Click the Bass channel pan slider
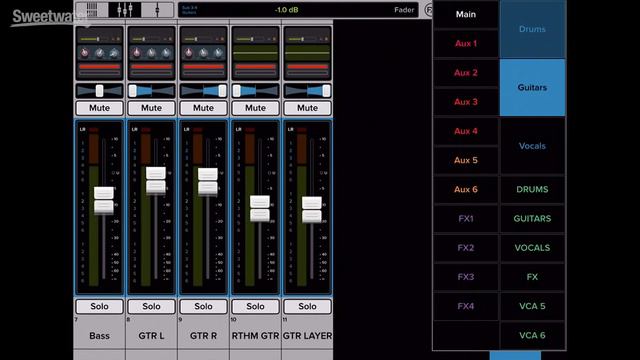Screen dimensions: 640x360 (x=100, y=91)
